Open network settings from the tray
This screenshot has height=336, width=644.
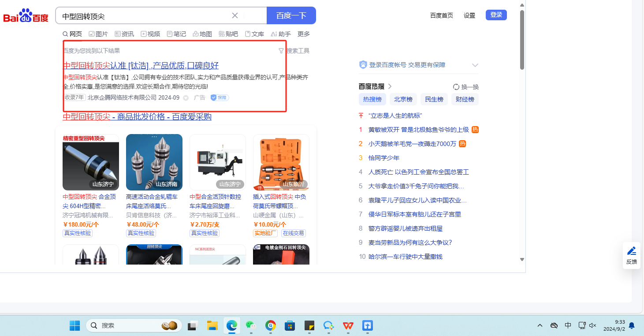click(582, 325)
